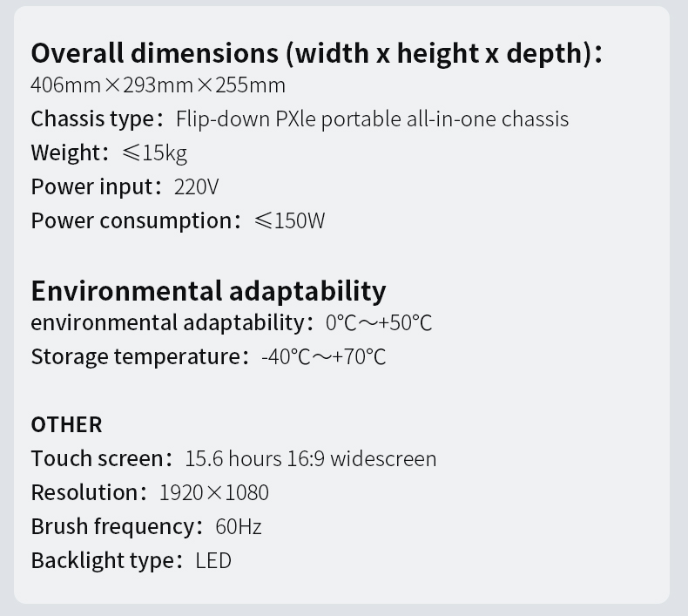Select the ≤15kg weight value
688x616 pixels.
tap(154, 152)
